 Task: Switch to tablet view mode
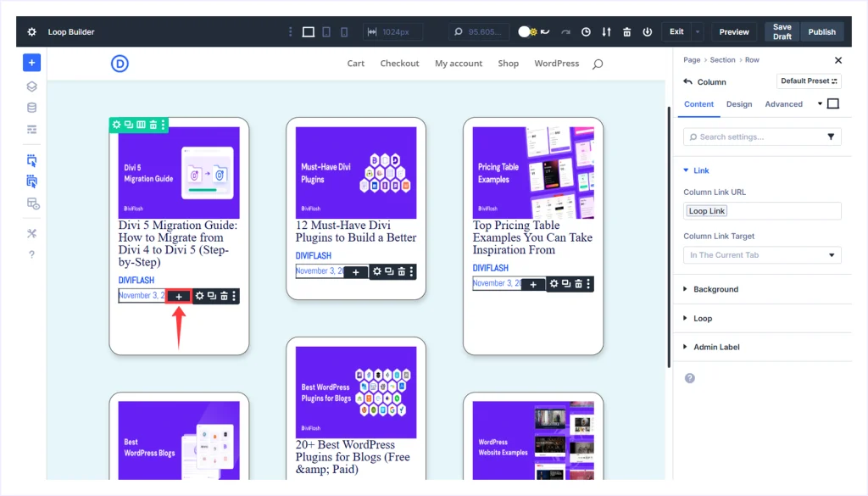[327, 32]
